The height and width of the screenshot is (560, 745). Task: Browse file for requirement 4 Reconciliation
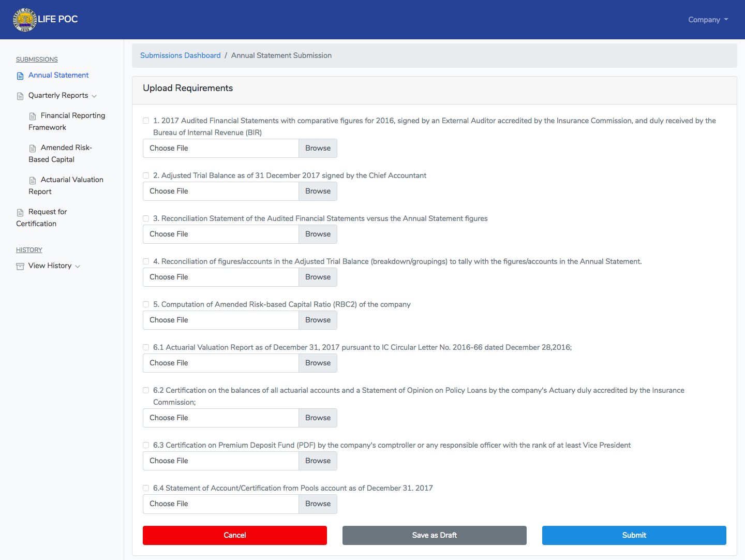tap(318, 277)
